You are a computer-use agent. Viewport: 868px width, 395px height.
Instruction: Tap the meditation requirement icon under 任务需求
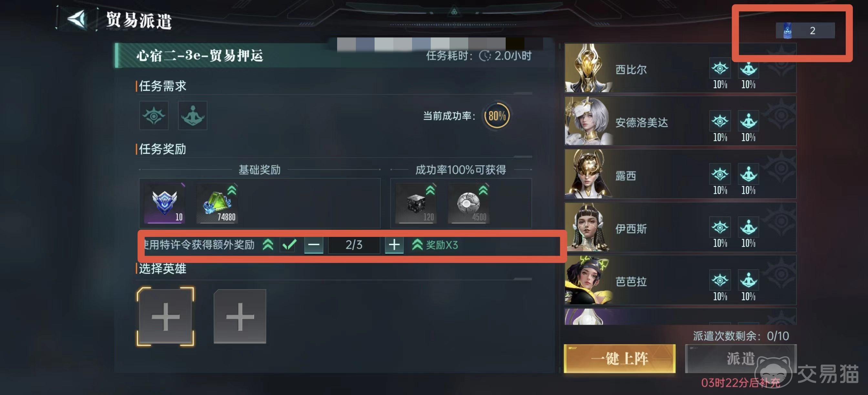coord(192,116)
